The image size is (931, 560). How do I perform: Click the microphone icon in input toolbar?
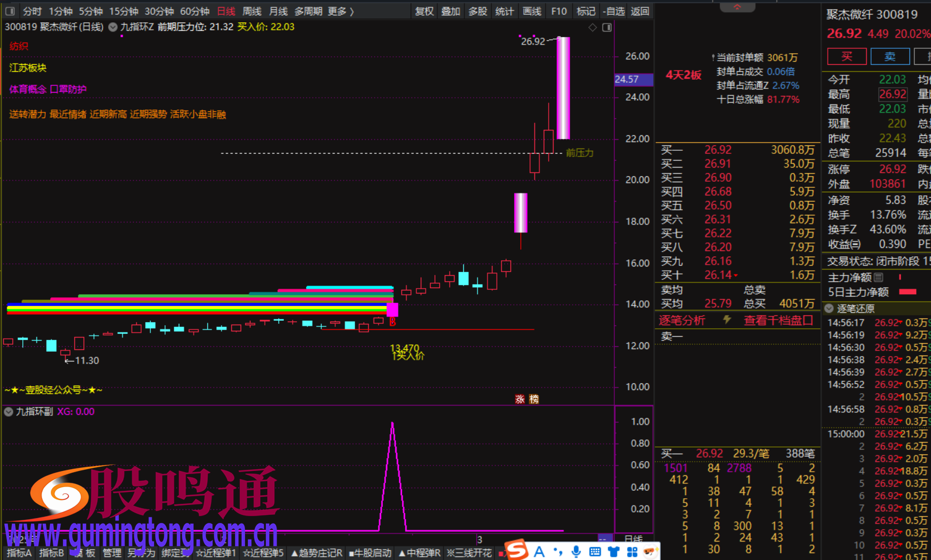click(576, 551)
